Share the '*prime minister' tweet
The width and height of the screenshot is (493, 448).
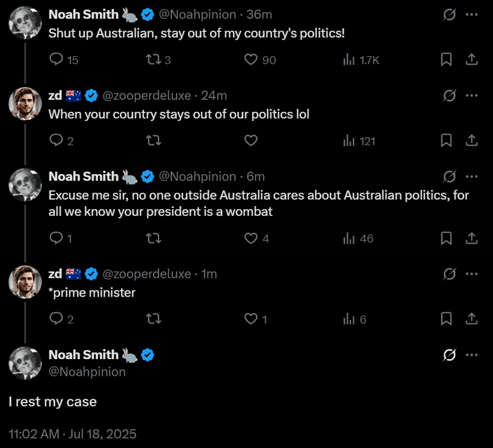pyautogui.click(x=471, y=319)
